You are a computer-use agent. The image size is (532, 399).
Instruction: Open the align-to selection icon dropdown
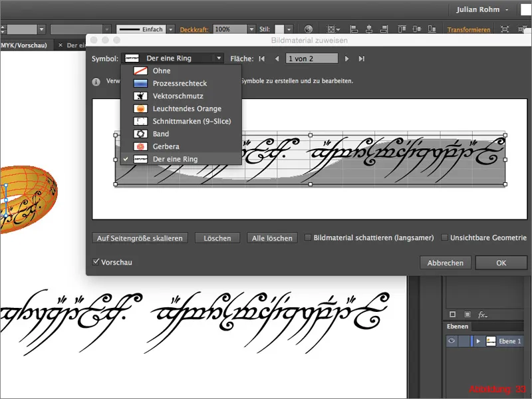point(333,29)
